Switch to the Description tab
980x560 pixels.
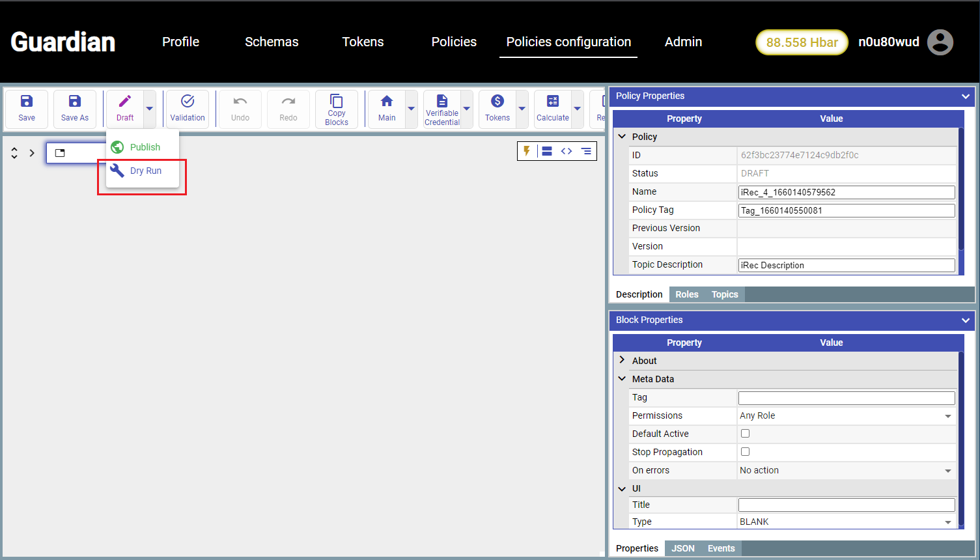pyautogui.click(x=639, y=294)
